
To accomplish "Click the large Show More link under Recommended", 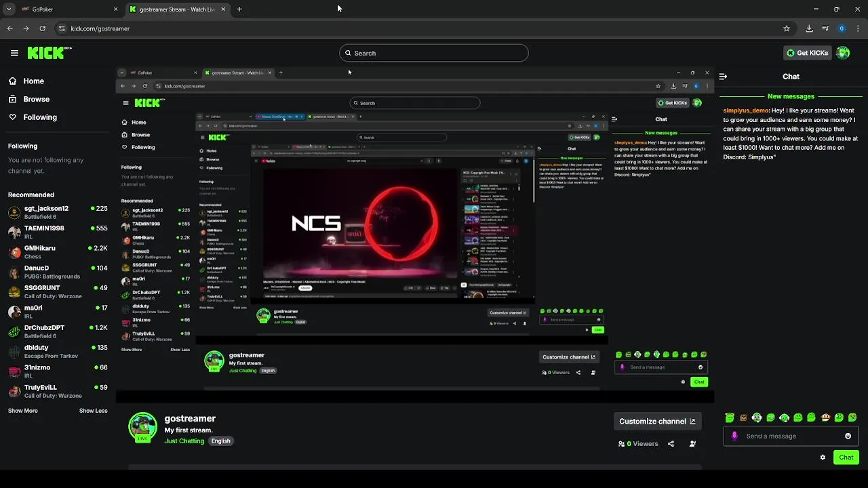I will tap(23, 411).
